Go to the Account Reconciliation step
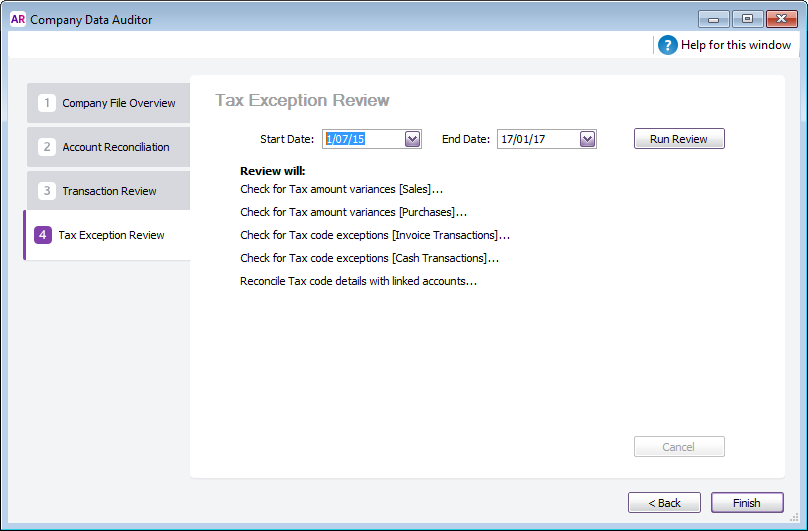The height and width of the screenshot is (531, 808). coord(115,147)
